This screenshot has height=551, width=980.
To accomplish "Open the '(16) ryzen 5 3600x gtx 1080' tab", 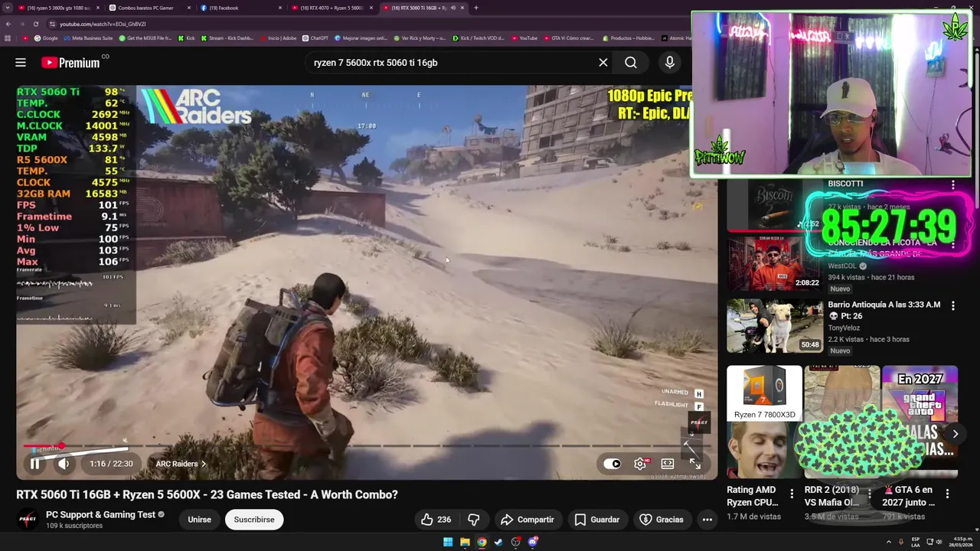I will 60,8.
